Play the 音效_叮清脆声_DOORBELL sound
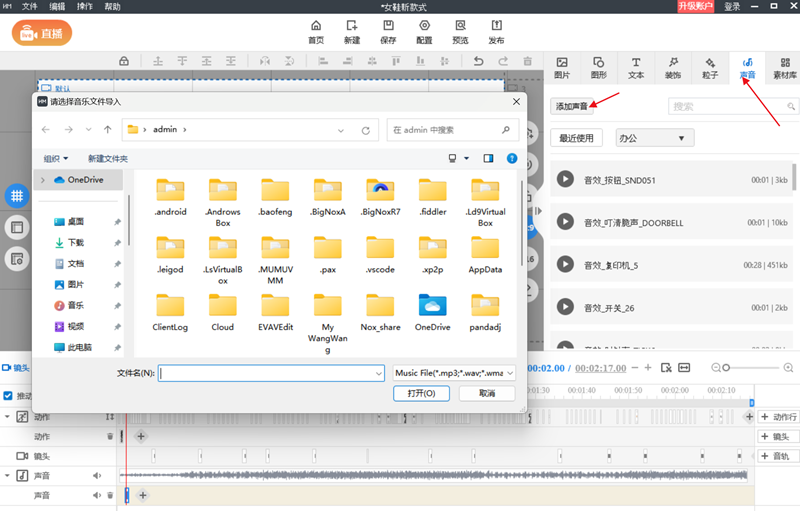 click(565, 222)
